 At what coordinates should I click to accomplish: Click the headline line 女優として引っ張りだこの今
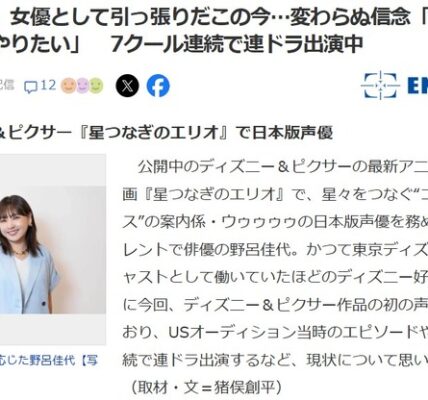point(139,17)
